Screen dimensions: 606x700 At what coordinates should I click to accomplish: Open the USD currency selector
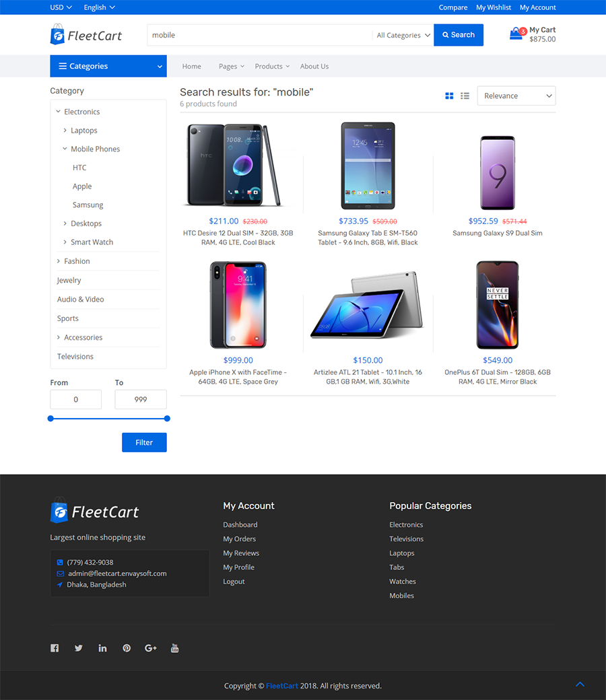[x=61, y=7]
